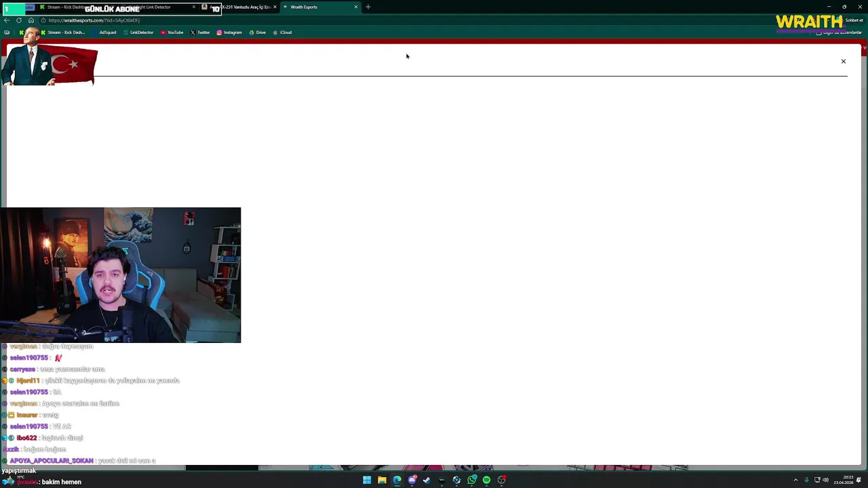This screenshot has width=868, height=488.
Task: Open YouTube bookmark
Action: click(x=172, y=33)
